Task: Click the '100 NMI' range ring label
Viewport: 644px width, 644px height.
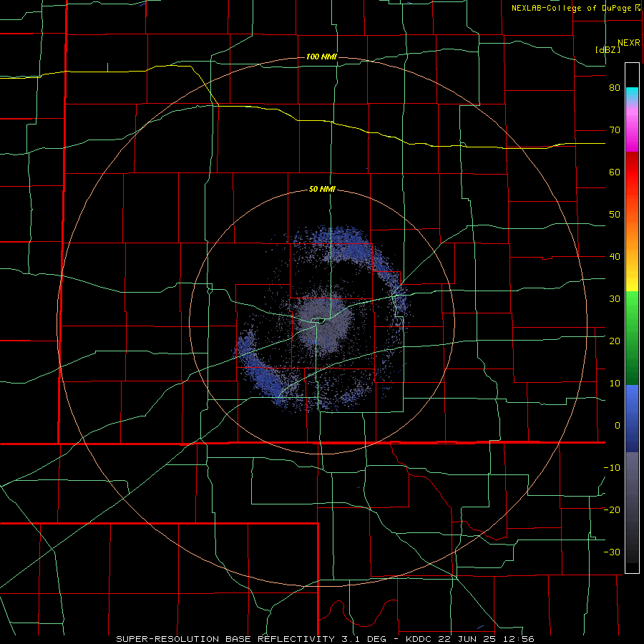Action: (x=321, y=57)
